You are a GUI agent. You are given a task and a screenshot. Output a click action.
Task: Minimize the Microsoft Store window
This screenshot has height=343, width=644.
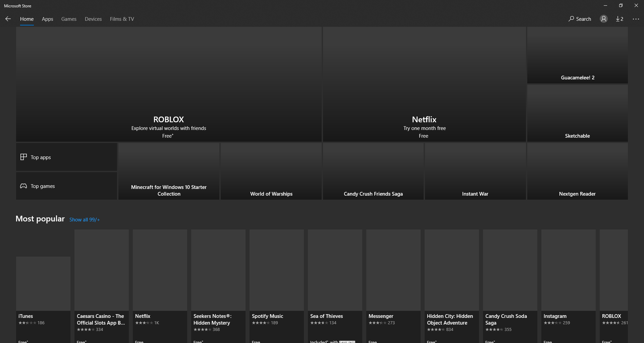point(605,6)
